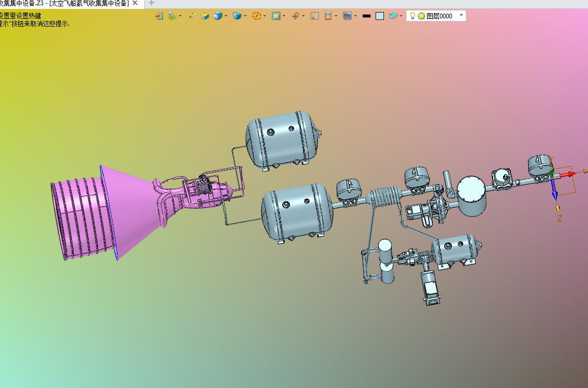This screenshot has width=588, height=388.
Task: Open the teal layer icon's dropdown arrow
Action: pyautogui.click(x=401, y=16)
